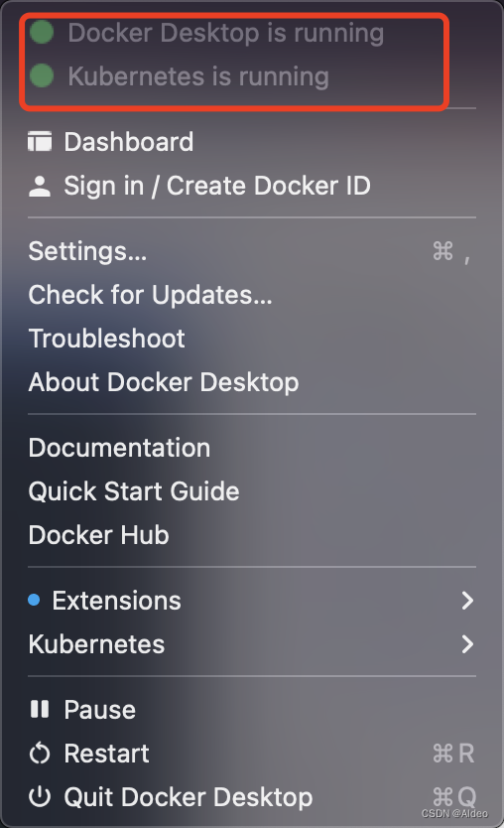Click the ⌘, shortcut next to Settings
Screen dimensions: 504x828
click(x=451, y=251)
